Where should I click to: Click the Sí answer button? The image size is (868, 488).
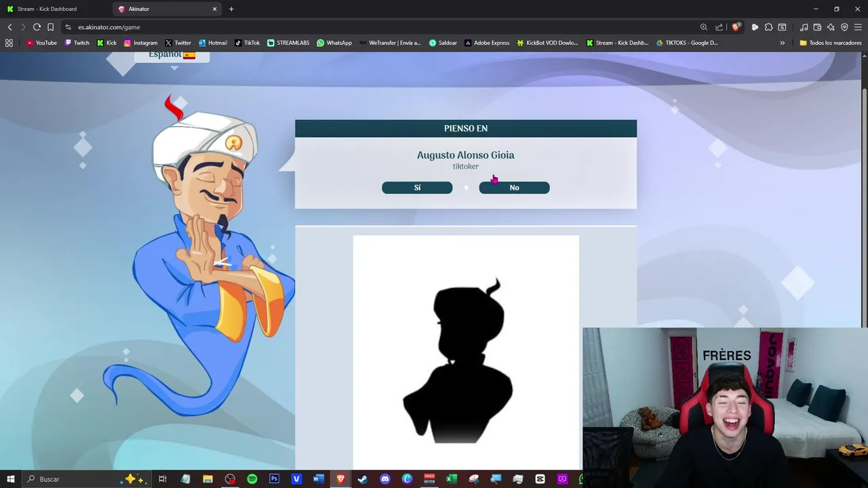417,188
